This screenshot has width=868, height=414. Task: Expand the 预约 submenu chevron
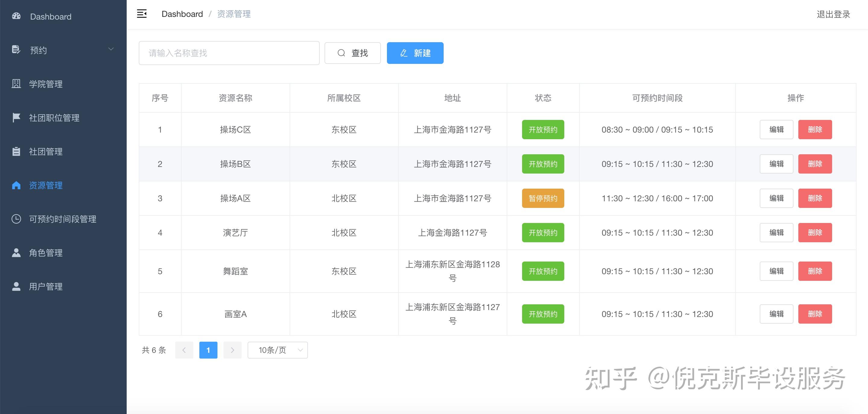coord(111,49)
